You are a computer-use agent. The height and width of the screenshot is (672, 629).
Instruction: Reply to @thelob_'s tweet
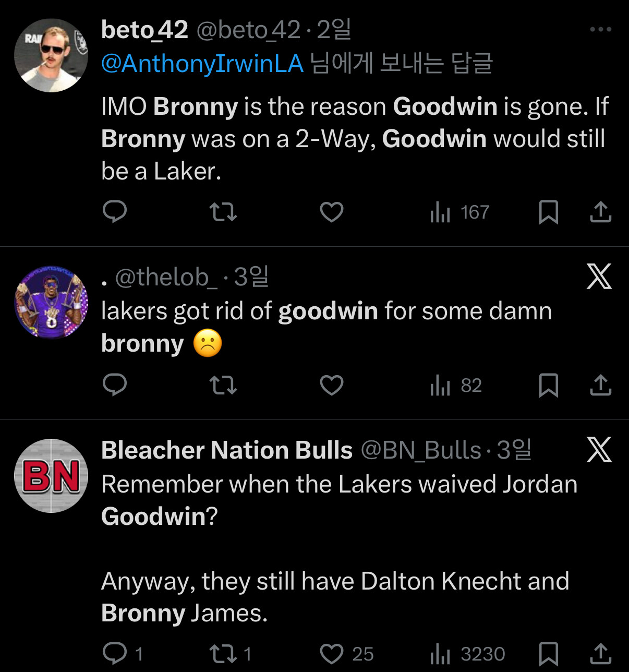115,385
